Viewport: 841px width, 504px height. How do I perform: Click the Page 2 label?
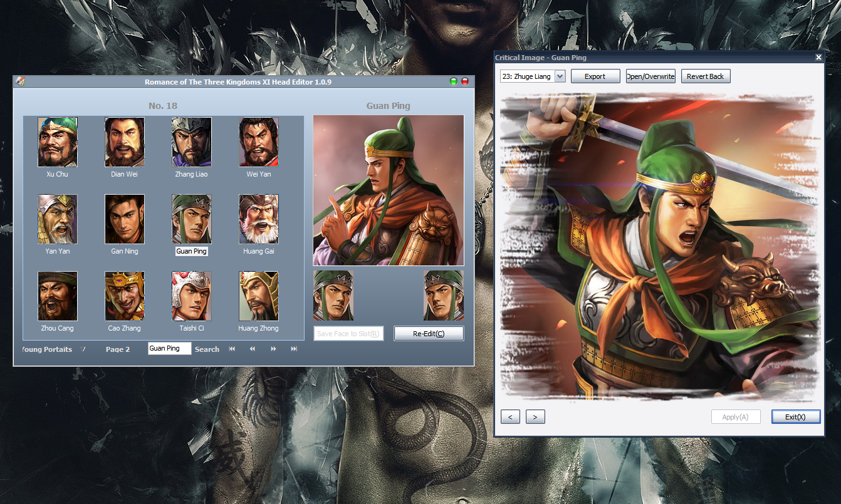pos(118,349)
